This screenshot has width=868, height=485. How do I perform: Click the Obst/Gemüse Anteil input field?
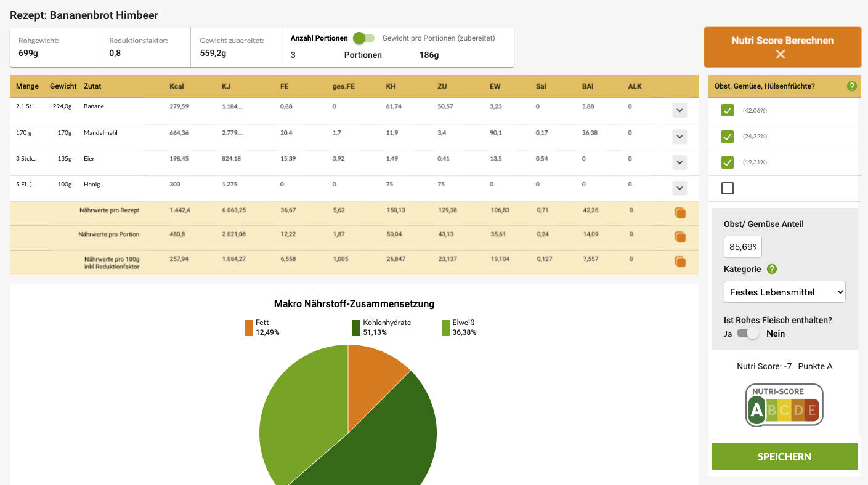(x=742, y=247)
